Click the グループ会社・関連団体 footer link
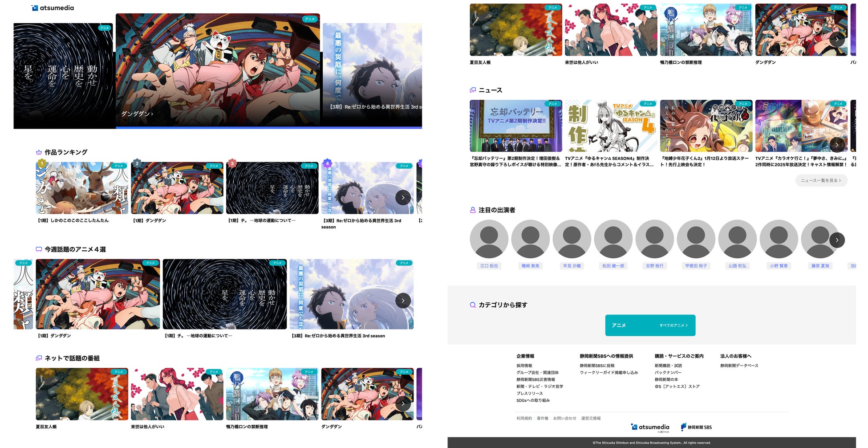This screenshot has height=448, width=868. pos(537,373)
